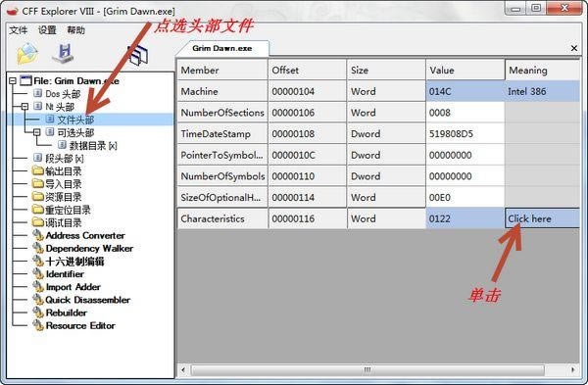Click the cascaded windows toolbar icon
588x385 pixels.
(138, 55)
